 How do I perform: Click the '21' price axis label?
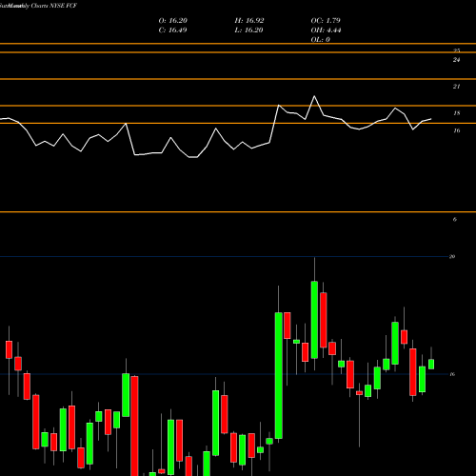point(456,87)
